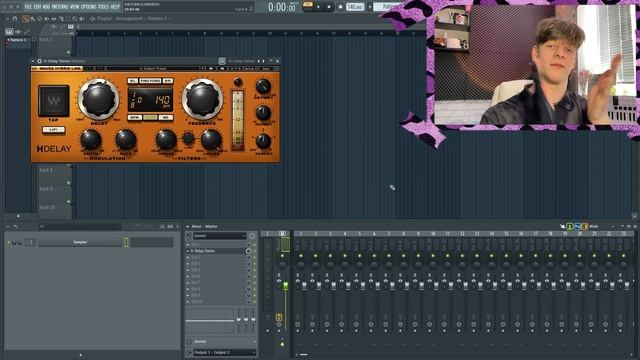Viewport: 640px width, 360px height.
Task: Click the HiPass filter knob
Action: (x=166, y=140)
